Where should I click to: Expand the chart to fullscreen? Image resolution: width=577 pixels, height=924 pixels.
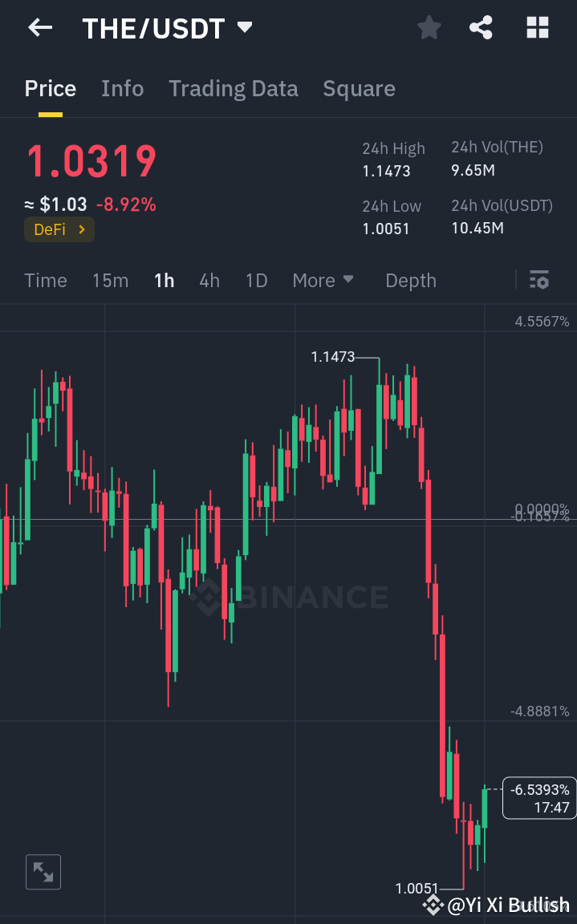click(x=43, y=872)
